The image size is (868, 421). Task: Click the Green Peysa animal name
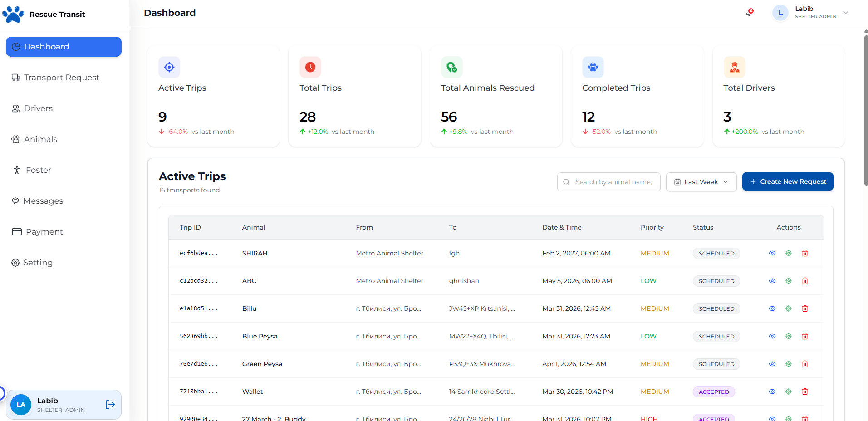click(x=262, y=364)
